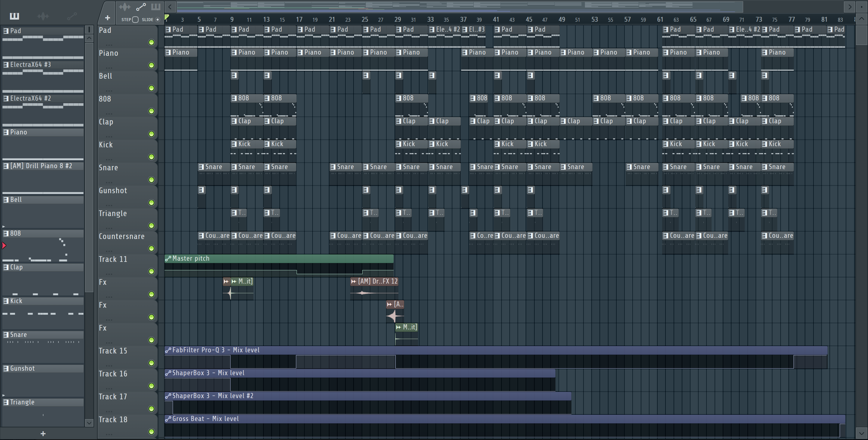Click the Kick clip icon at bar 9
The image size is (868, 440).
pos(234,144)
